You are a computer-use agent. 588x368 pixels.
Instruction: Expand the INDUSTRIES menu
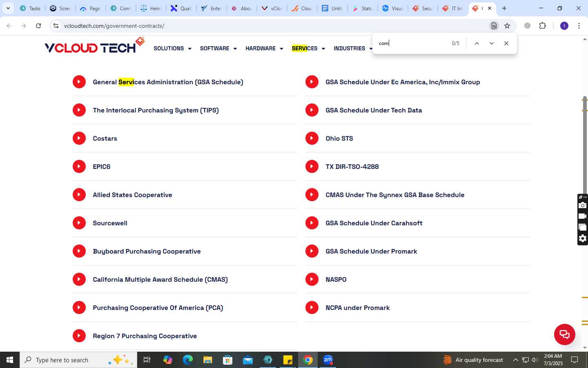pos(353,48)
